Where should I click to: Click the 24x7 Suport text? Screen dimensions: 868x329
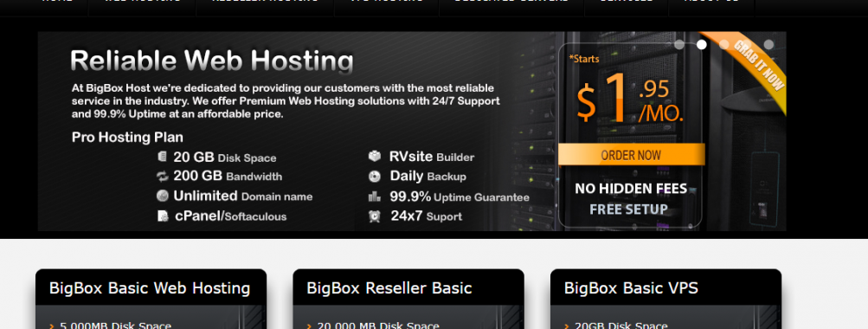point(427,216)
